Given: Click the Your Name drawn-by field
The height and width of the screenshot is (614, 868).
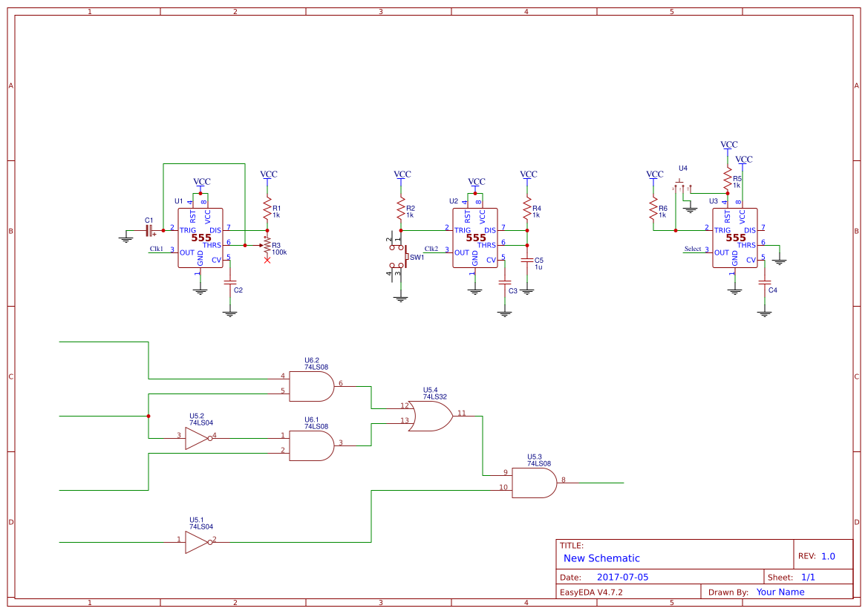Looking at the screenshot, I should tap(780, 592).
